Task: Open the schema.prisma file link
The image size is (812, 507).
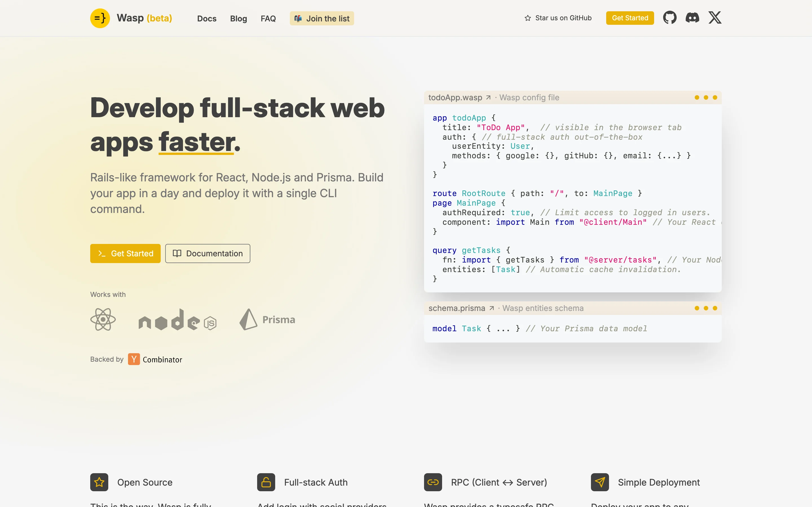Action: pos(461,308)
